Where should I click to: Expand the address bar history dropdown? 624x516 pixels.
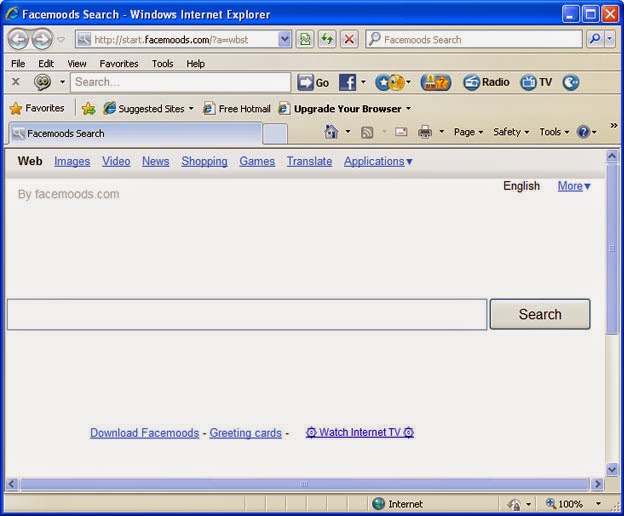(285, 39)
